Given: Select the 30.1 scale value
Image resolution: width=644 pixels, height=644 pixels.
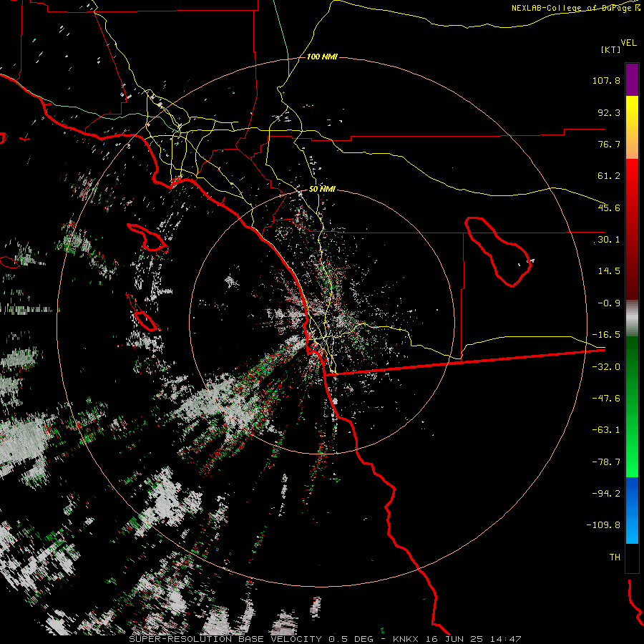Looking at the screenshot, I should [609, 240].
